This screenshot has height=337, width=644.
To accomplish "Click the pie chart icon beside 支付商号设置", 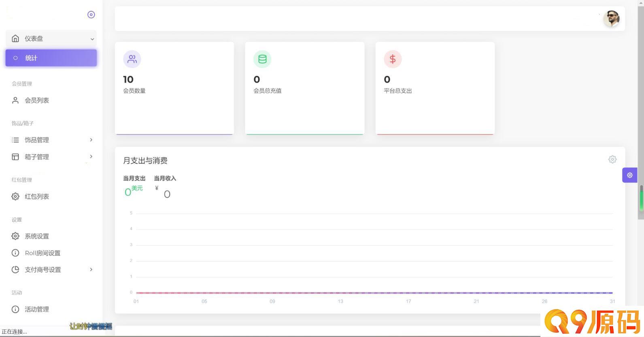I will (15, 269).
